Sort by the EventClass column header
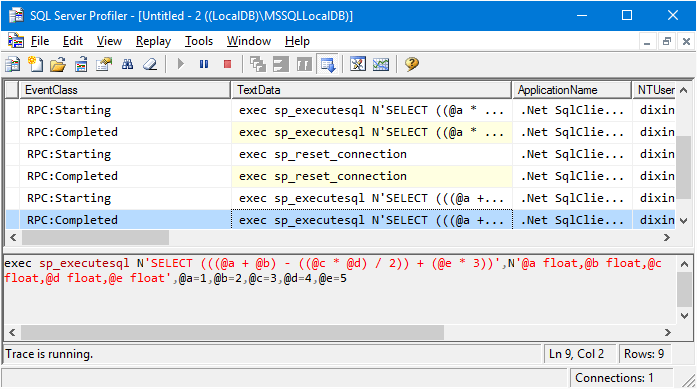 click(125, 90)
